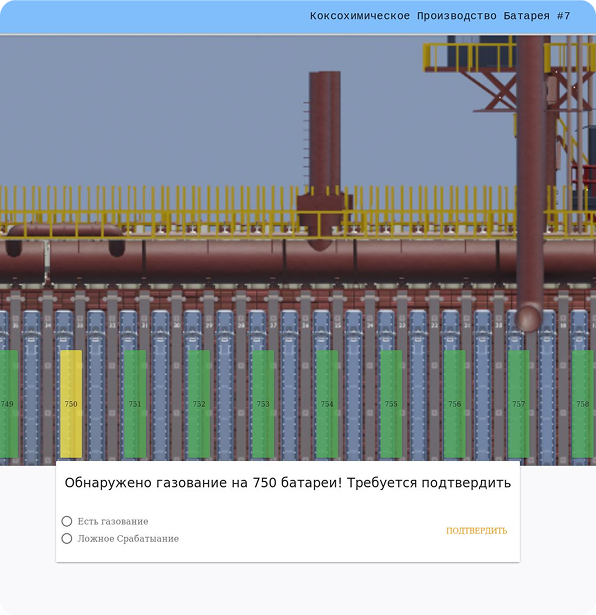Viewport: 596px width, 615px height.
Task: Select the yellow oven marker 750
Action: 71,404
